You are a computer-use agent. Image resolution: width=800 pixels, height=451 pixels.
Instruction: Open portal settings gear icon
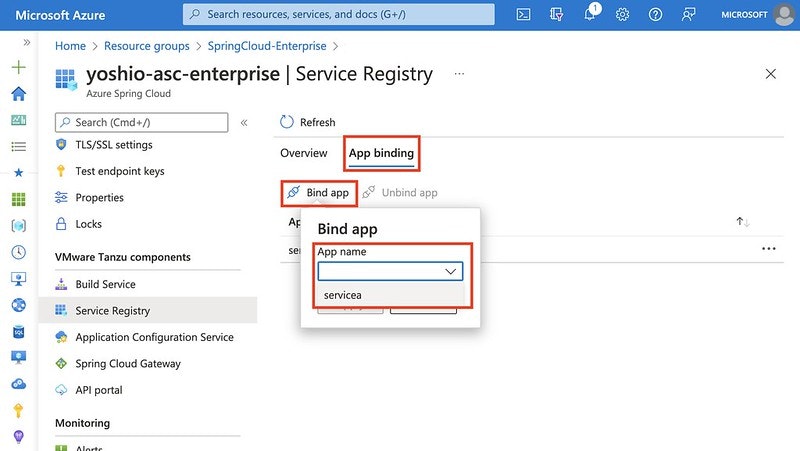[622, 15]
